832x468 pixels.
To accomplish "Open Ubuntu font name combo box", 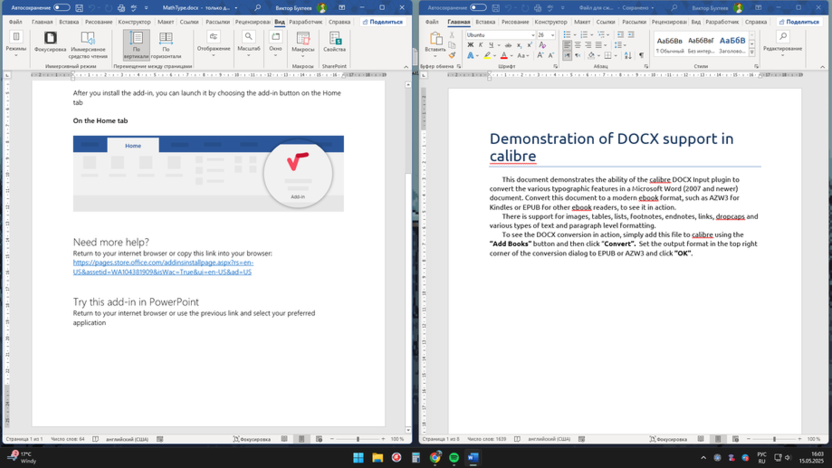I will [500, 34].
